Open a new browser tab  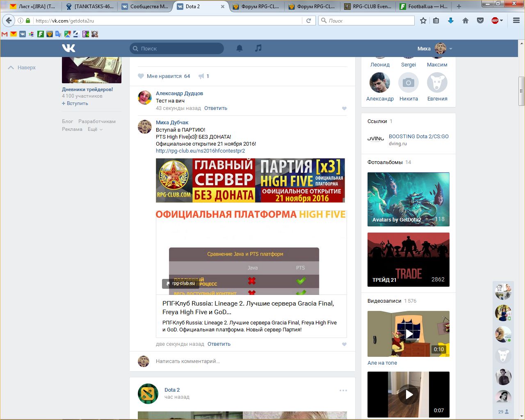tap(459, 6)
